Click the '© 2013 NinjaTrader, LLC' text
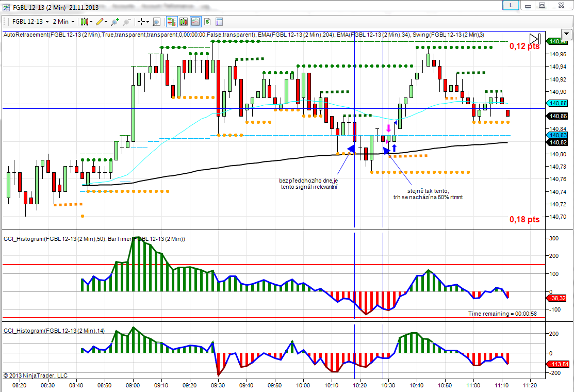The image size is (574, 392). pos(36,375)
